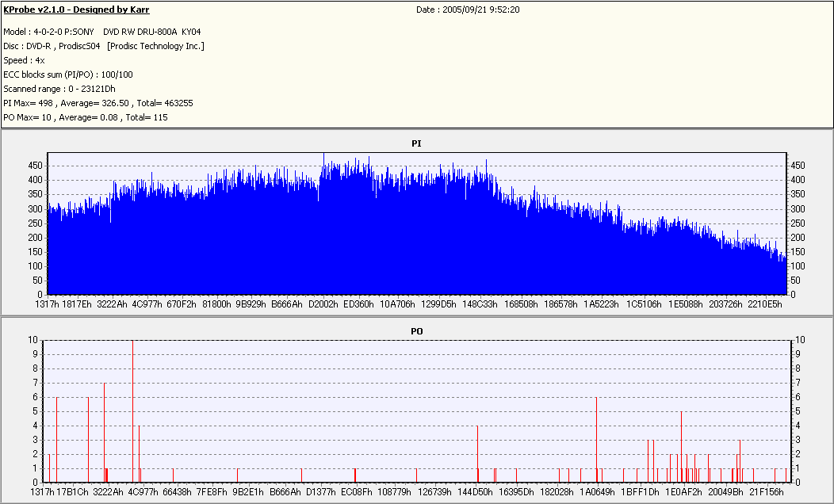Click the EC08Fh label on the PO axis
The image size is (834, 504).
(x=357, y=492)
